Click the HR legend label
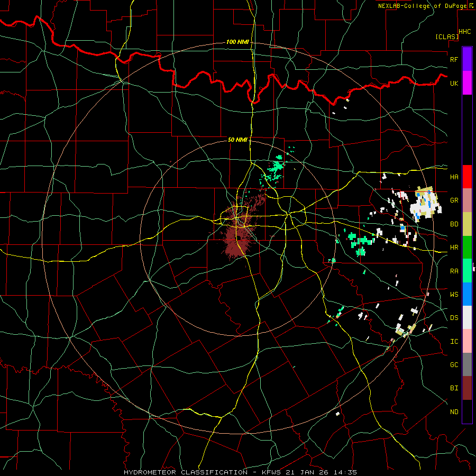Viewport: 476px width, 476px height. pos(454,248)
